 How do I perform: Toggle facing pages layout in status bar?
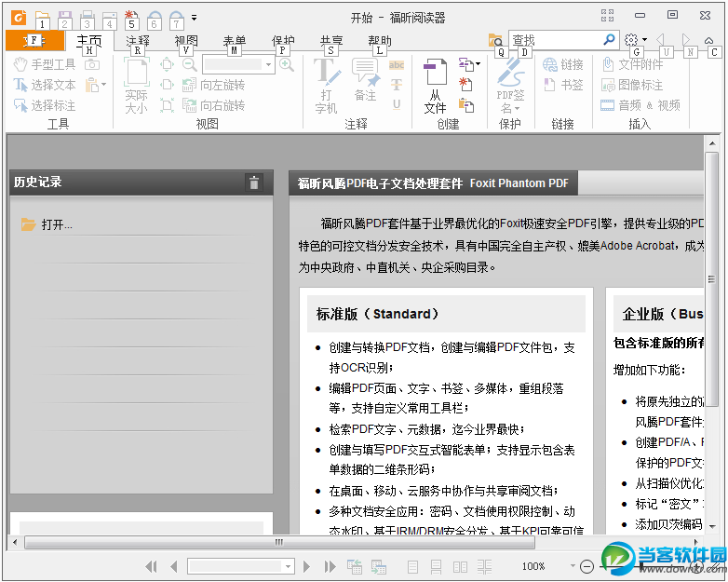point(460,566)
